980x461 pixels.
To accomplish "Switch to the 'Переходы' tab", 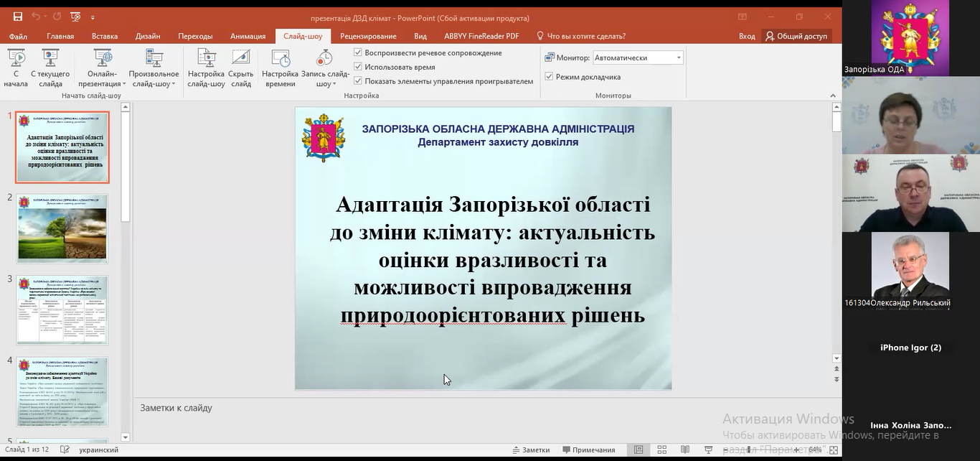I will click(195, 37).
